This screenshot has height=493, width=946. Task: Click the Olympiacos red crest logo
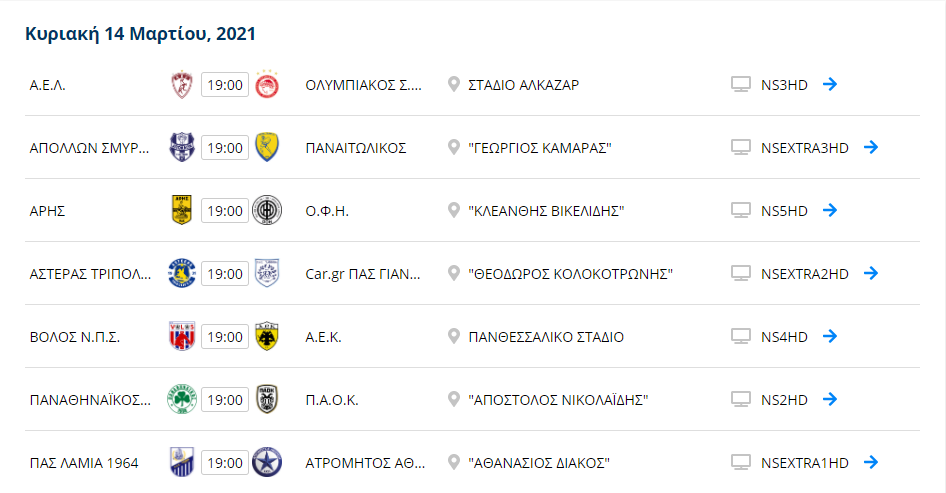267,84
